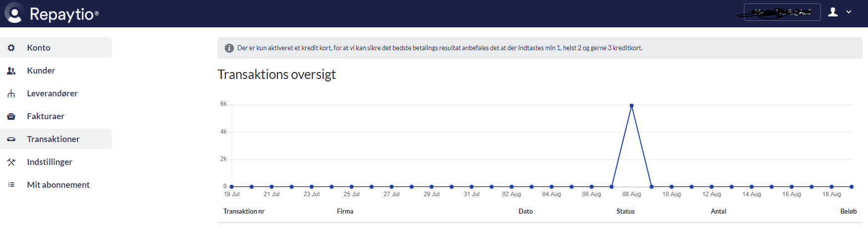Click the Leverandører hierarchy icon

coord(11,93)
